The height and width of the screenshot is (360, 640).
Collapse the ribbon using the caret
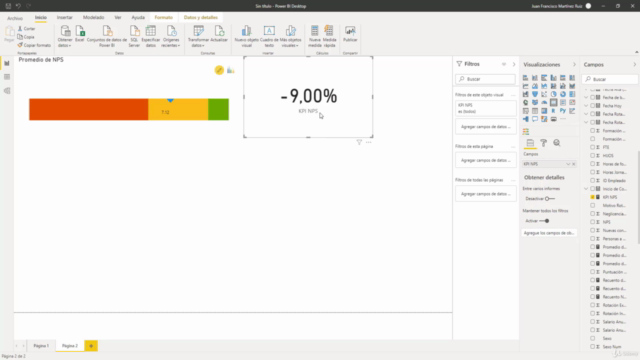(636, 52)
